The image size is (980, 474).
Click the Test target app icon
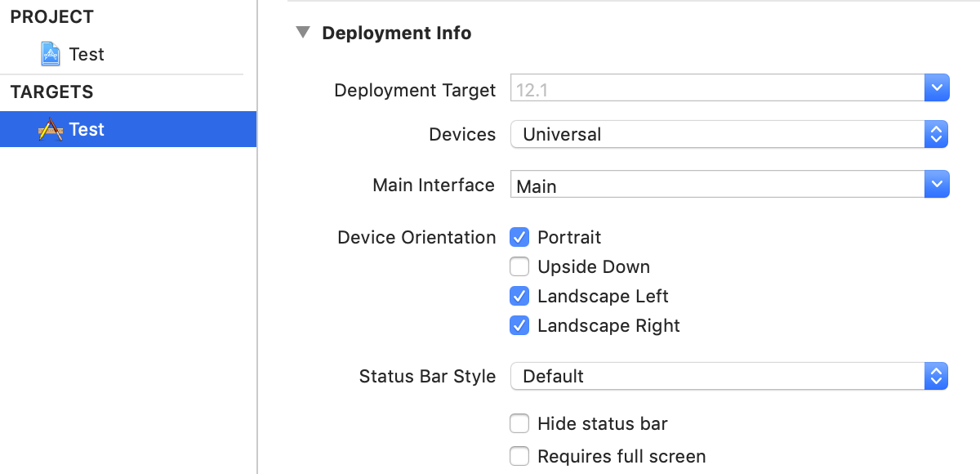pos(51,130)
